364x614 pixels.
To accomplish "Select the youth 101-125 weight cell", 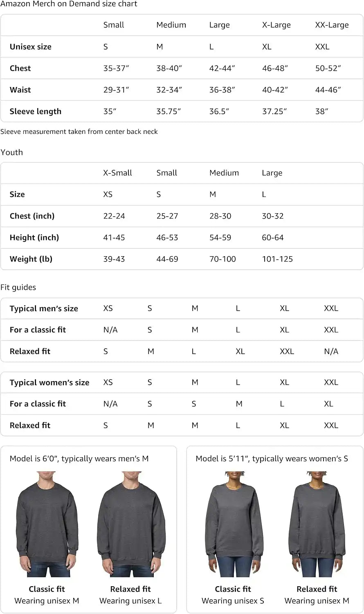I will click(x=277, y=259).
